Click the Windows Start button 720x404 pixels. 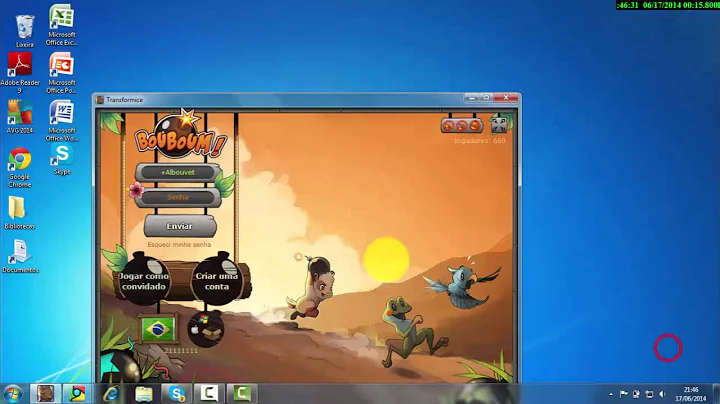[x=13, y=394]
